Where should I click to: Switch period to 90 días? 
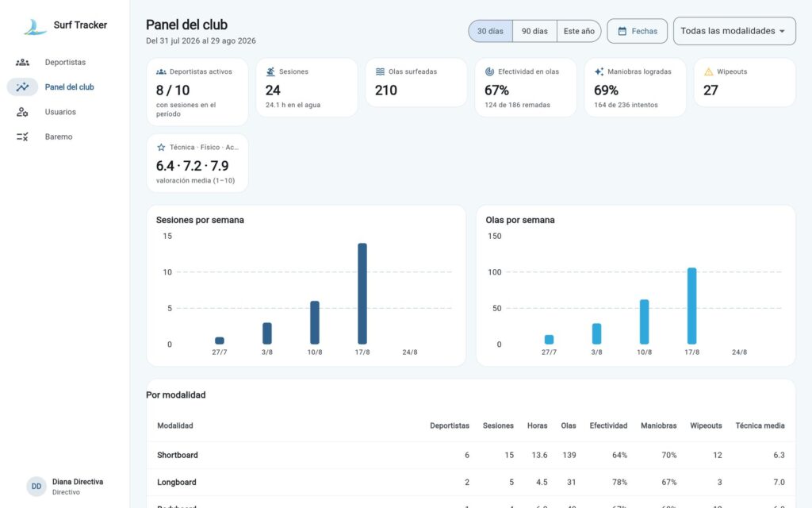[x=534, y=31]
